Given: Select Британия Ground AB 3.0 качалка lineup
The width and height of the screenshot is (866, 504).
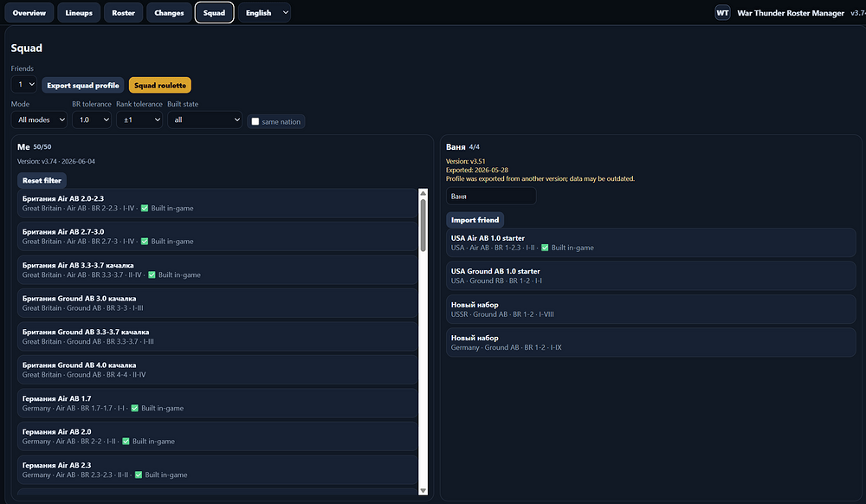Looking at the screenshot, I should (x=217, y=303).
